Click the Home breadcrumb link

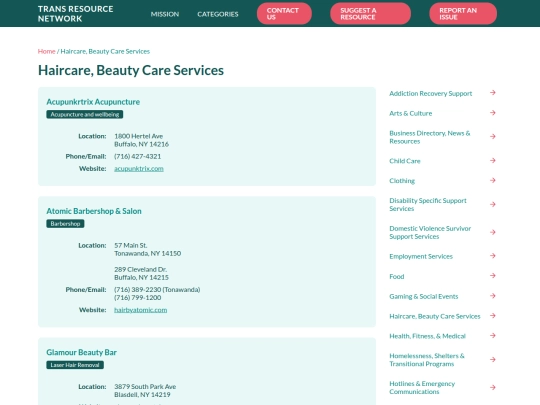click(x=46, y=51)
